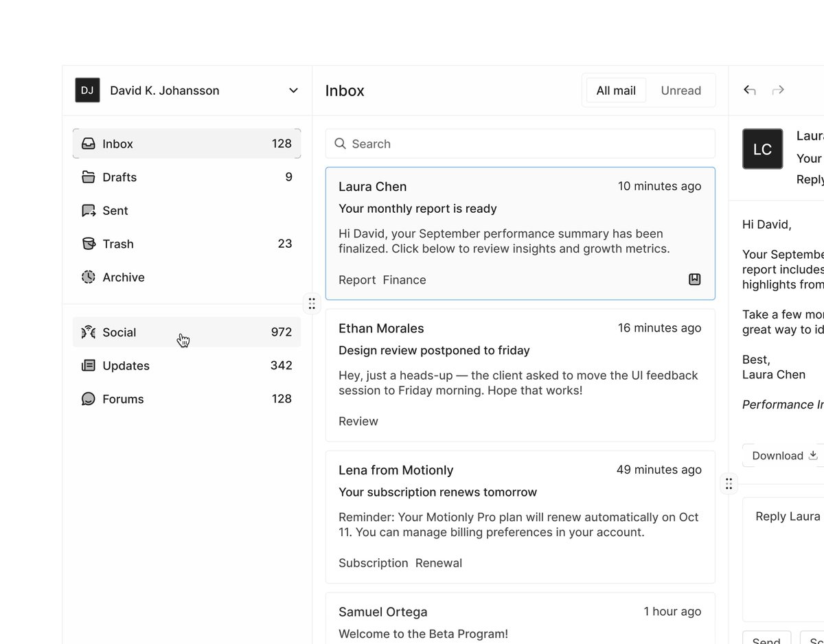Click the Archive clock icon
Viewport: 824px width, 644px height.
(x=88, y=277)
